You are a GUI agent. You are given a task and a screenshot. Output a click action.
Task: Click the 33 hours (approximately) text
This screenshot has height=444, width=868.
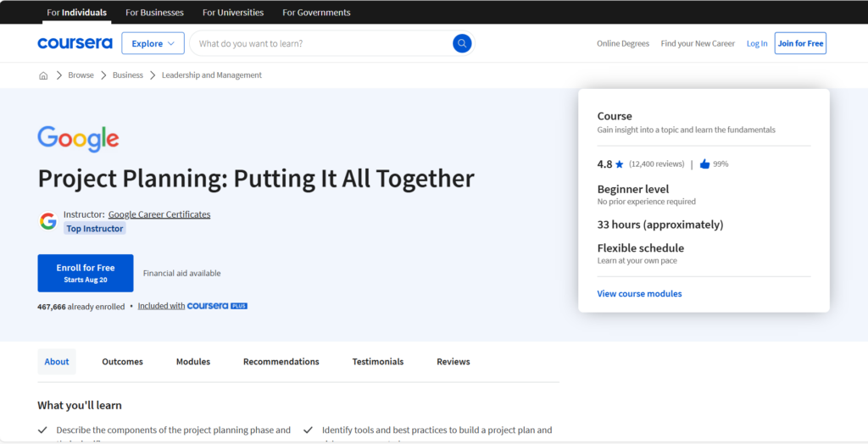pyautogui.click(x=659, y=225)
